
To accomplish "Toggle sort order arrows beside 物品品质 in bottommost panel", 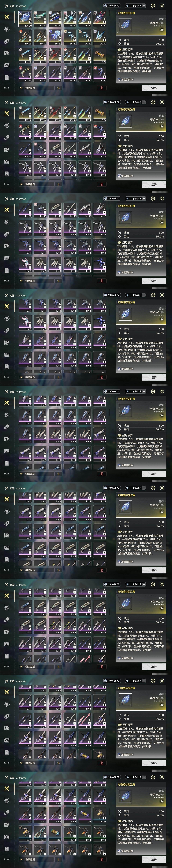I will (x=58, y=860).
